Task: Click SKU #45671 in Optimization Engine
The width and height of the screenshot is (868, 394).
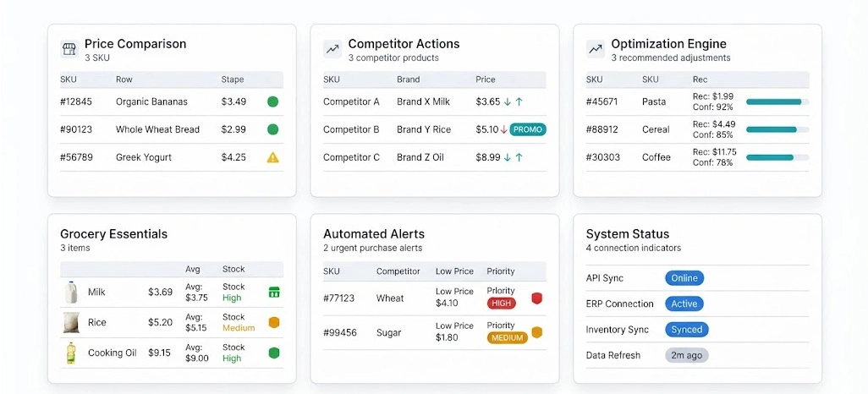Action: (603, 101)
